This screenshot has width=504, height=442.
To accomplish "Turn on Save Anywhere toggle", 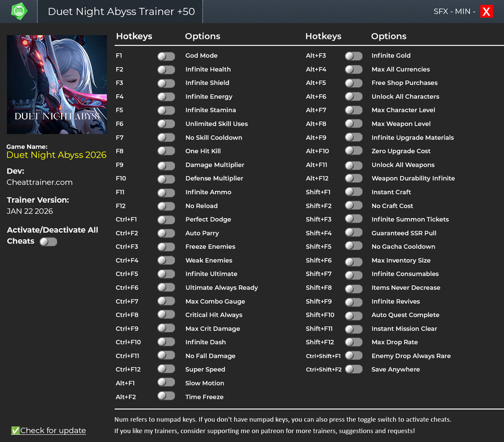I will (x=353, y=369).
